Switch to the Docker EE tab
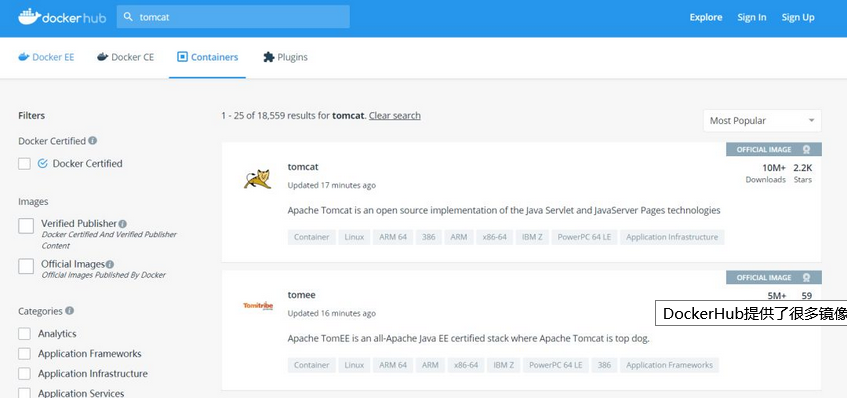 click(x=46, y=57)
